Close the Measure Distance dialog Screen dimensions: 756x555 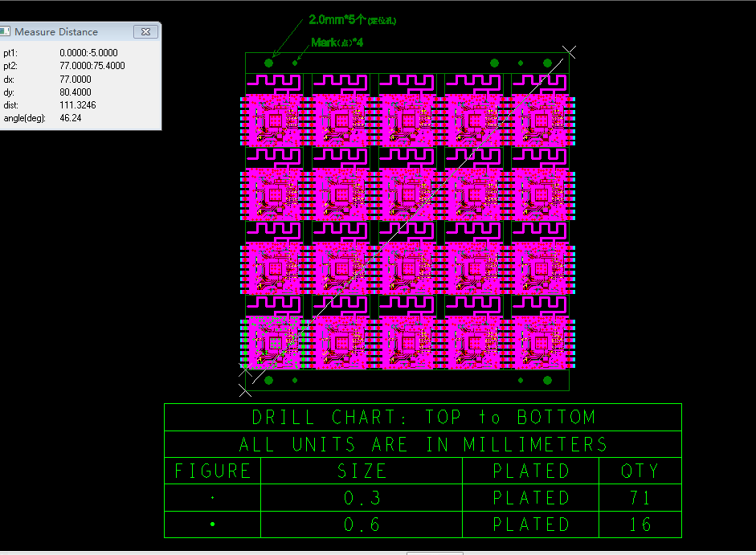pyautogui.click(x=145, y=31)
